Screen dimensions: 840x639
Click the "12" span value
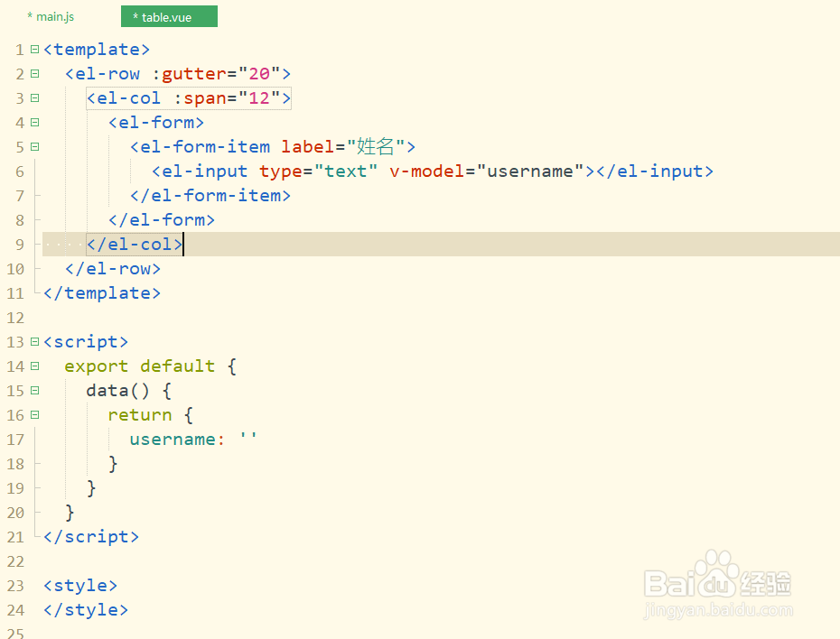(259, 98)
